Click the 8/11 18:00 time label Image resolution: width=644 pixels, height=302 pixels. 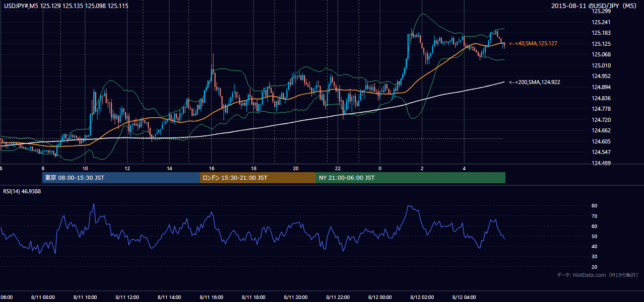pos(254,297)
